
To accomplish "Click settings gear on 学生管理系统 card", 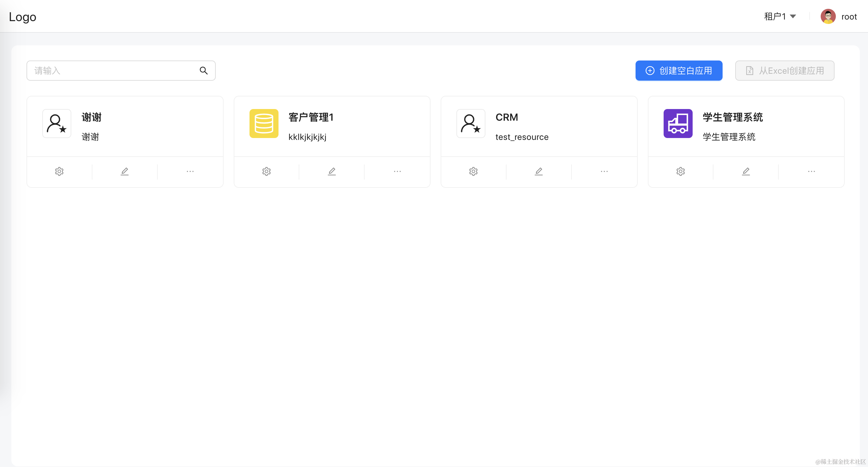I will tap(680, 171).
